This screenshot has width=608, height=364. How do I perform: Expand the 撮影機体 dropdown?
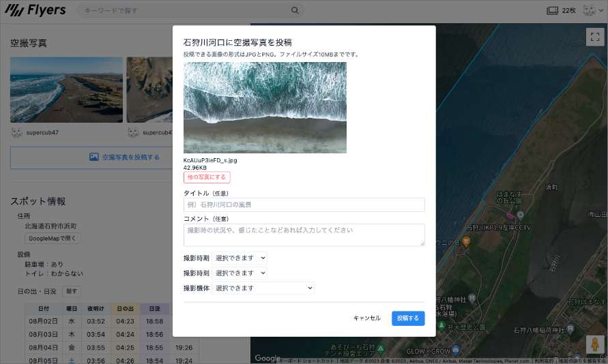[263, 288]
